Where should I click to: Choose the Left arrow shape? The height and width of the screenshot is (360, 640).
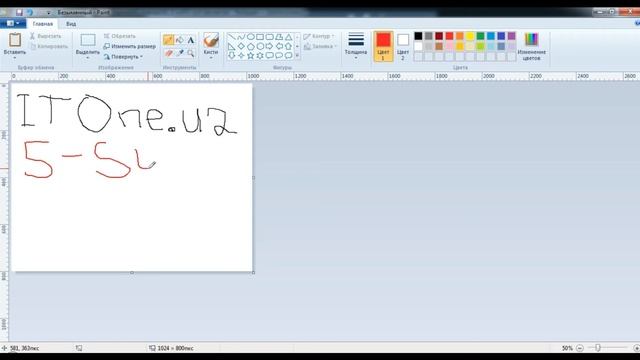click(x=279, y=47)
